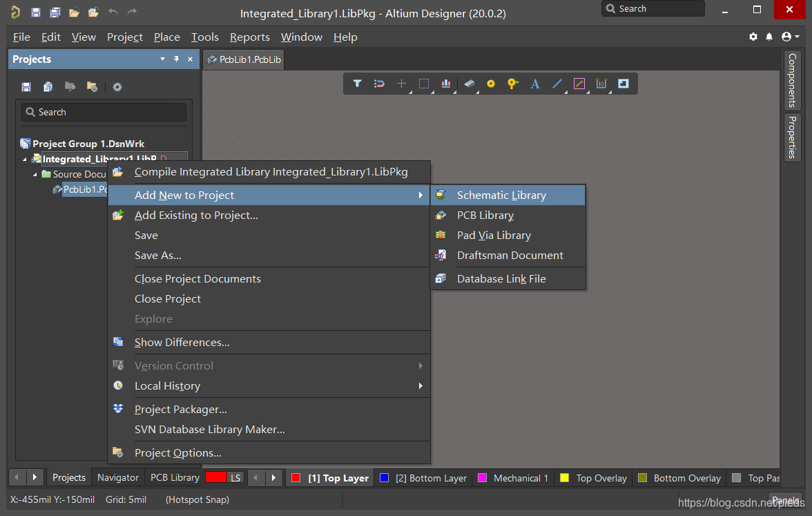
Task: Click the settings gear in the Projects panel
Action: tap(117, 87)
